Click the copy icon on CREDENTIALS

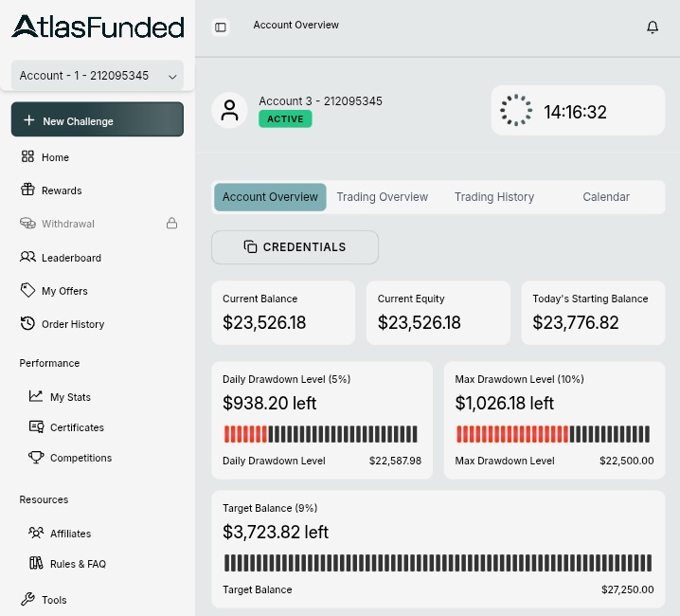pos(250,246)
